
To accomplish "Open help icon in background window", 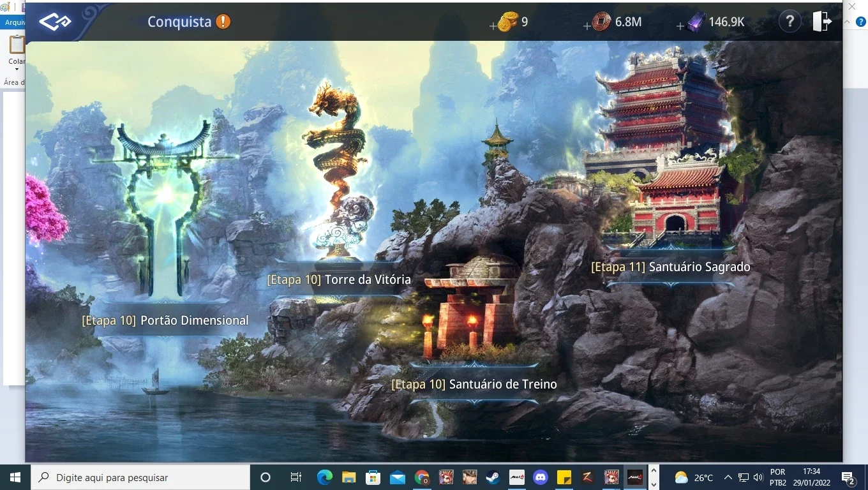I will [x=860, y=22].
